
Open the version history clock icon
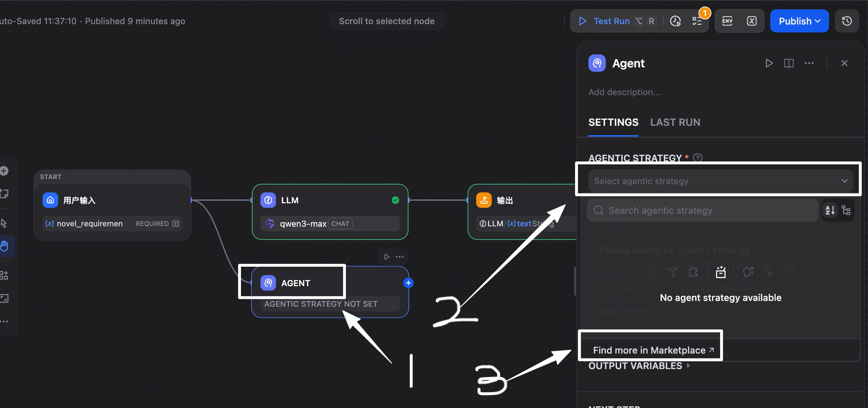pos(847,21)
